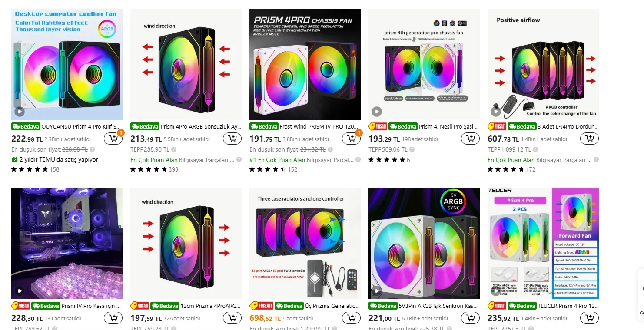Add Prism 4Pro ARGB Sonsuzluk fan to cart
Screen dimensions: 644x330
point(232,139)
